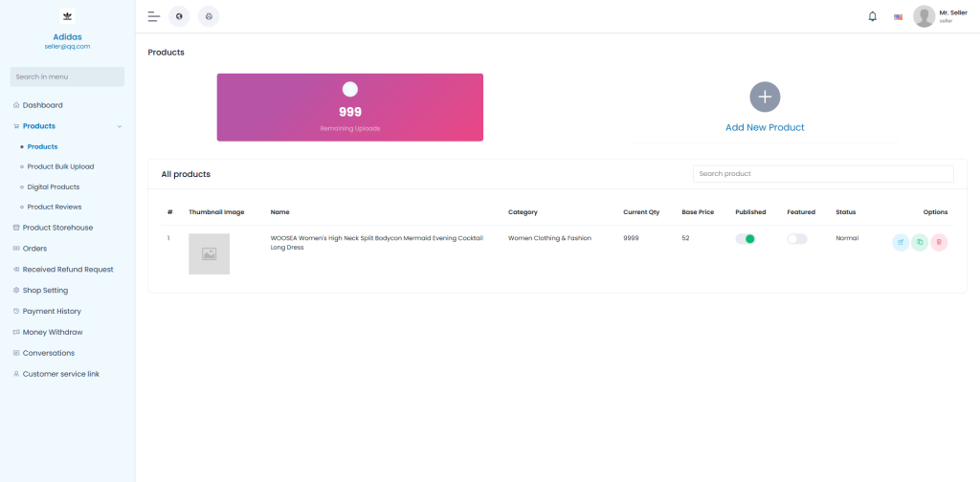
Task: Click the seller@qq.com email text
Action: click(x=68, y=47)
